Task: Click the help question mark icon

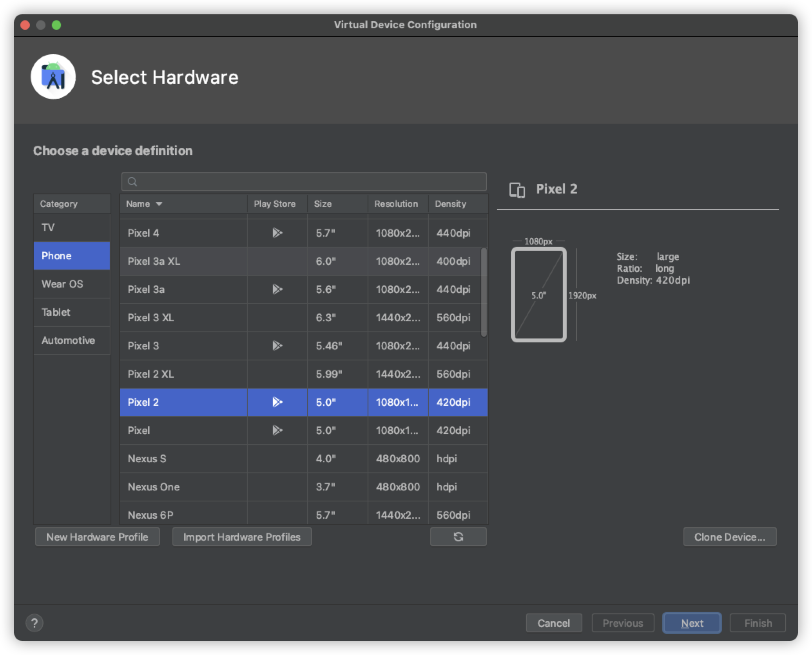Action: click(x=34, y=623)
